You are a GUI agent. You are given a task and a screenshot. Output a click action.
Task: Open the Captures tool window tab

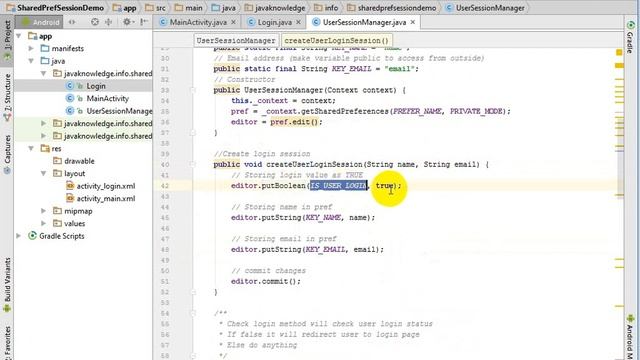7,154
